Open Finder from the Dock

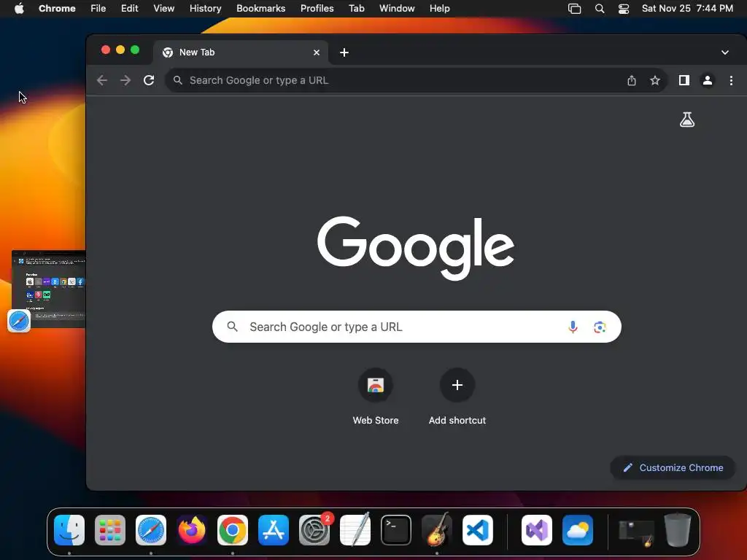click(x=69, y=530)
